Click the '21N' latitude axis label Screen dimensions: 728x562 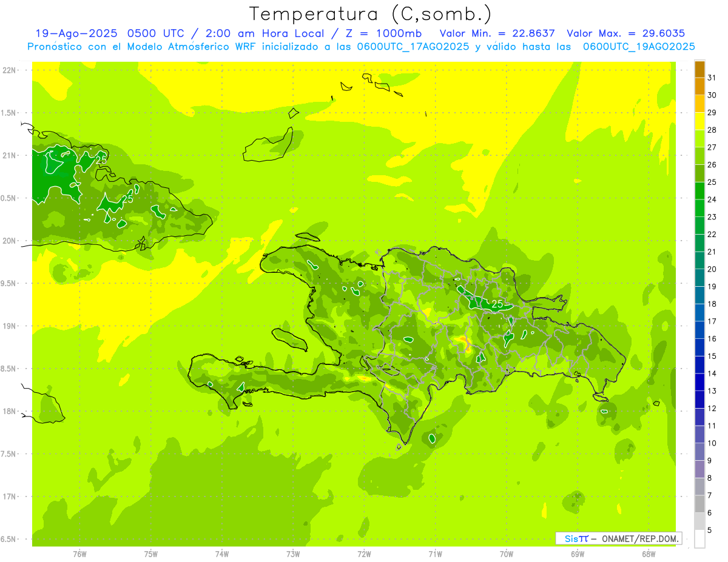click(9, 155)
